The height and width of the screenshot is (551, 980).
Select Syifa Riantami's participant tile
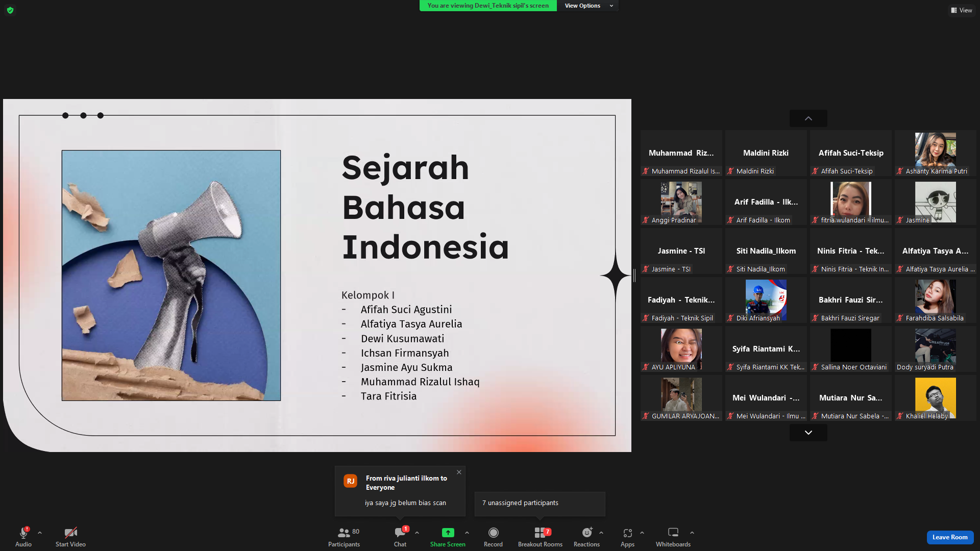coord(766,349)
